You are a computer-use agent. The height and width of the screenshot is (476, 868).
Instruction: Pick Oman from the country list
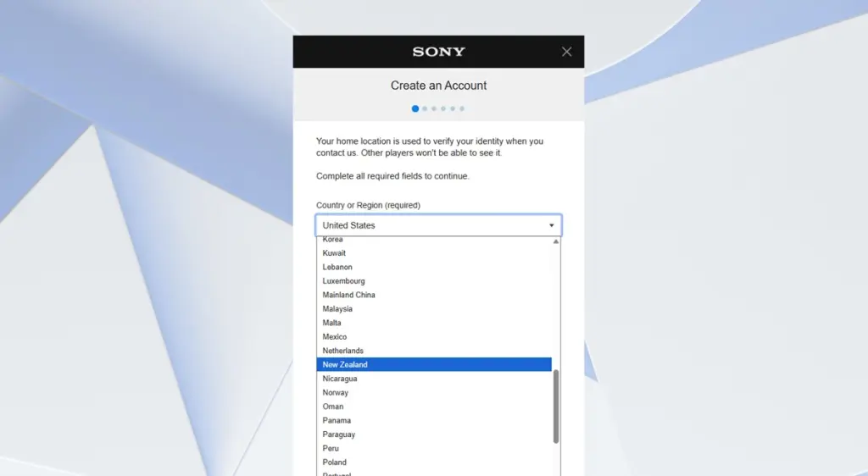[x=434, y=407]
